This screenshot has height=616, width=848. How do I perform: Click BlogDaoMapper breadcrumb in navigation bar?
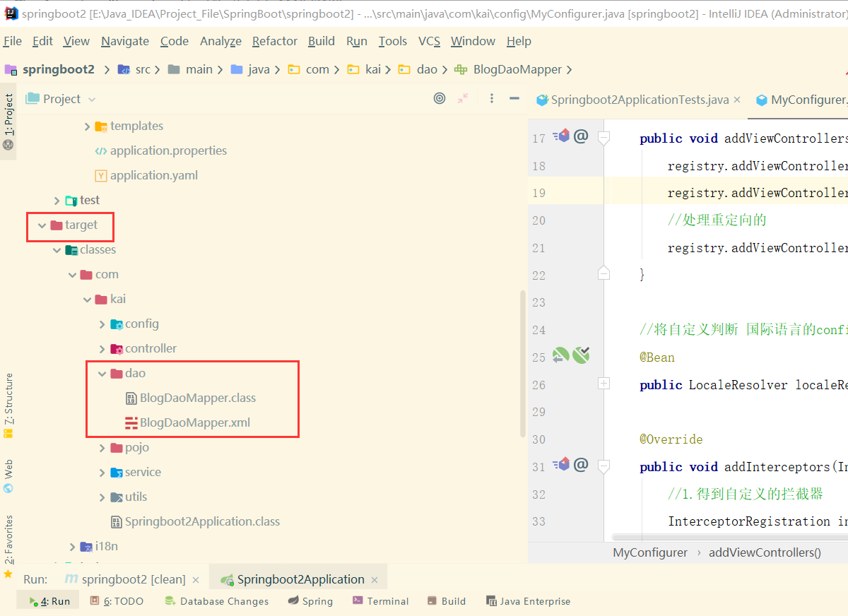(508, 69)
